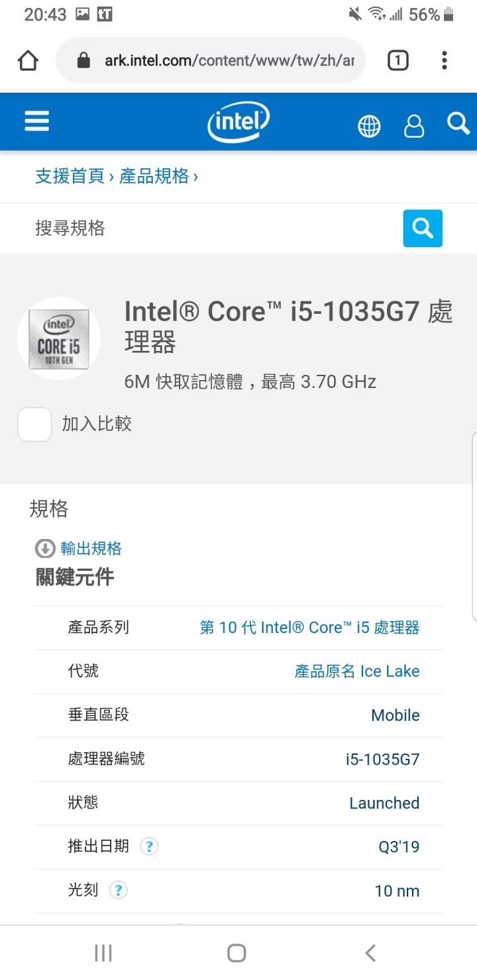Tap the Intel logo in header
Screen dimensions: 477x980
tap(238, 122)
